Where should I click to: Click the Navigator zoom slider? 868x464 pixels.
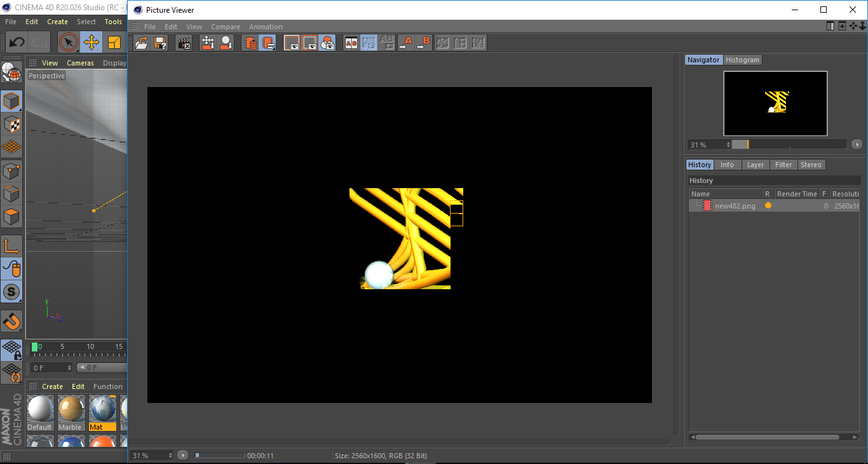click(x=789, y=145)
